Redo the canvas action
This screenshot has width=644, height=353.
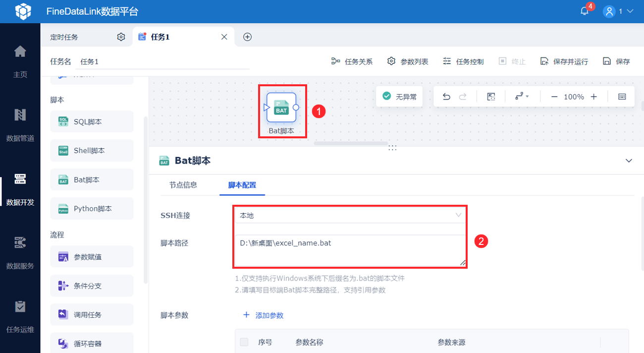[x=463, y=97]
